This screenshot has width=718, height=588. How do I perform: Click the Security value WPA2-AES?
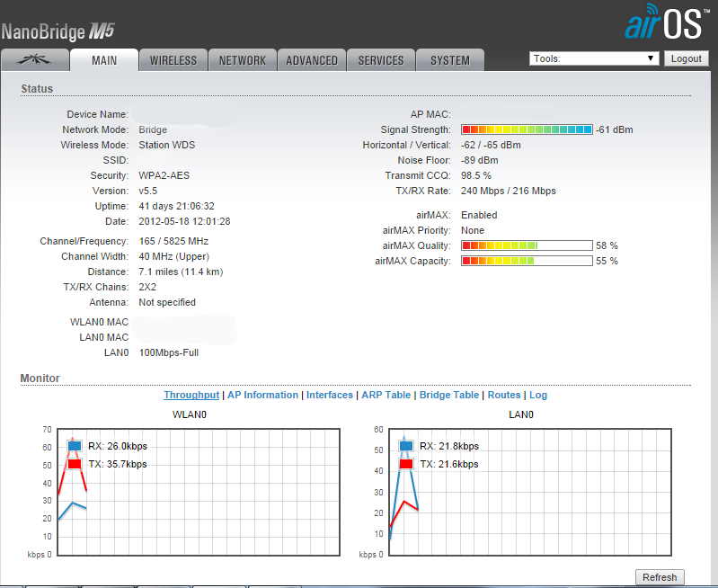164,175
